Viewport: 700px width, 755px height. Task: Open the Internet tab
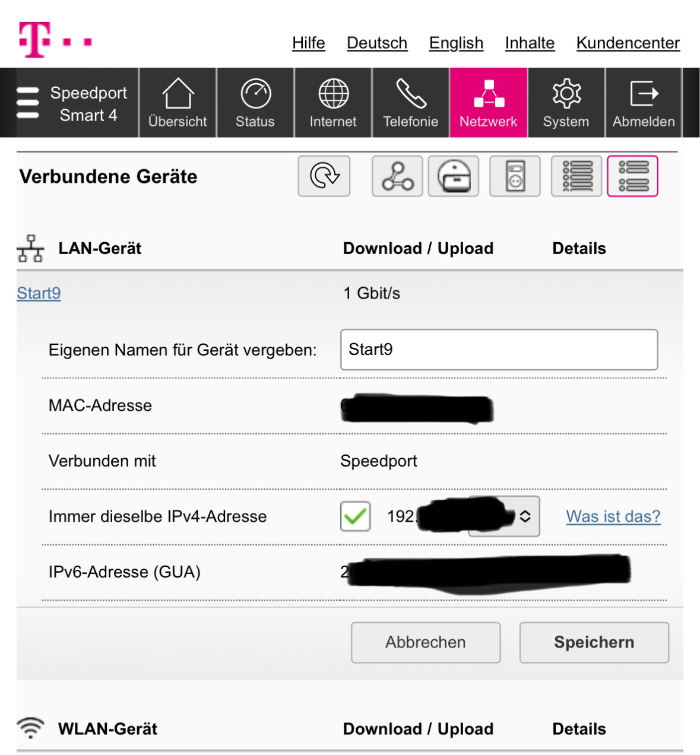(333, 103)
